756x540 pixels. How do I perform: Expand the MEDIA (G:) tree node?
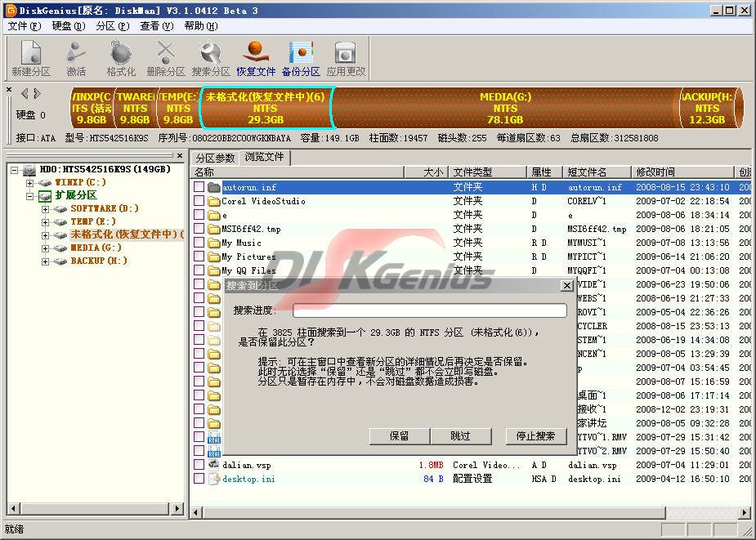coord(45,248)
